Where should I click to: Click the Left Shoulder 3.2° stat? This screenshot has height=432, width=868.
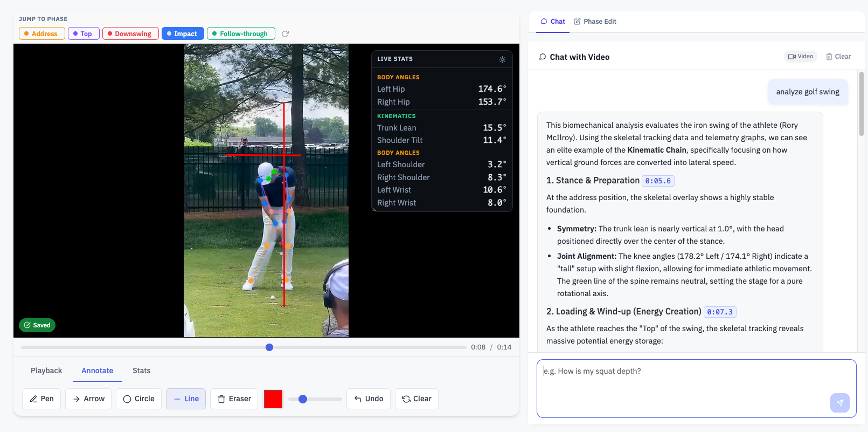[442, 164]
